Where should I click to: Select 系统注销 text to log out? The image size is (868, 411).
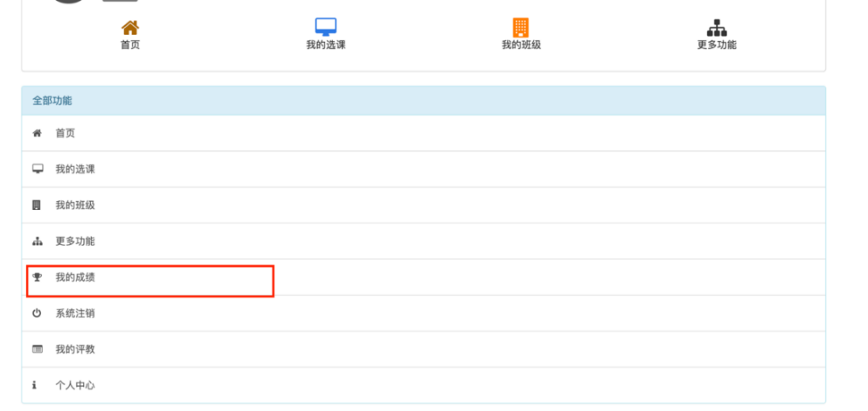click(x=75, y=313)
